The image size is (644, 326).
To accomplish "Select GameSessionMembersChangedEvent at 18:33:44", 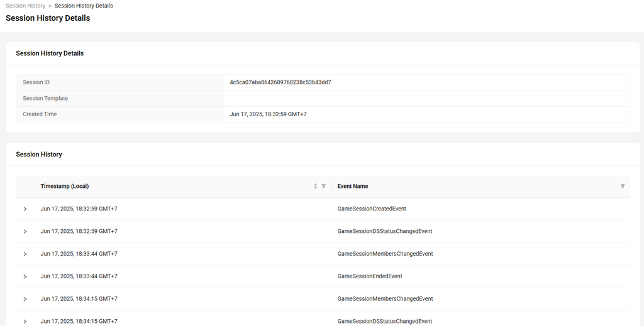I will (x=386, y=254).
